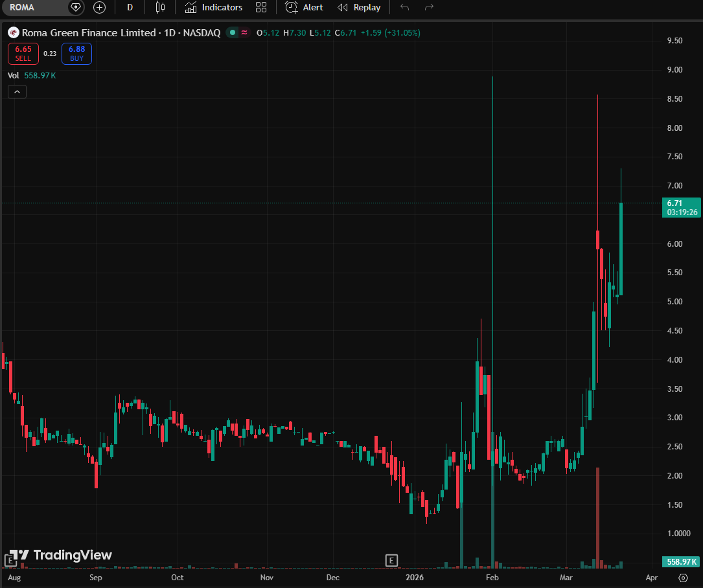The height and width of the screenshot is (588, 703).
Task: Click the 5.00 price axis label
Action: tap(674, 302)
